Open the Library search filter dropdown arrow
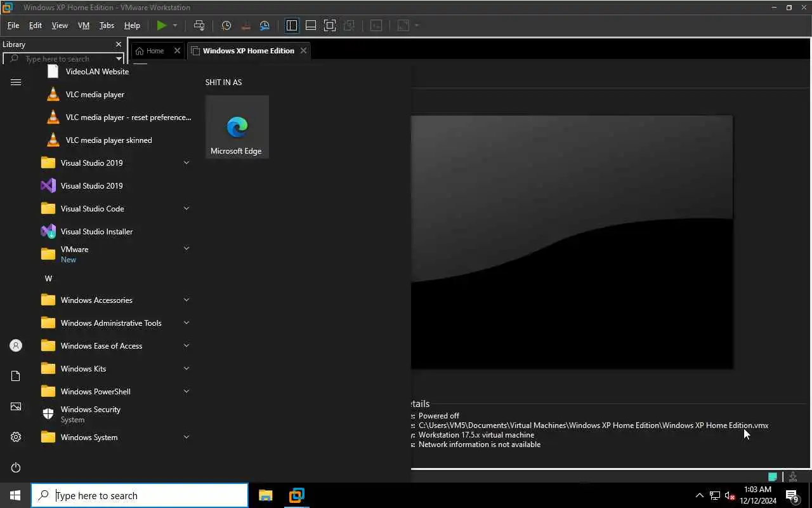 [119, 59]
